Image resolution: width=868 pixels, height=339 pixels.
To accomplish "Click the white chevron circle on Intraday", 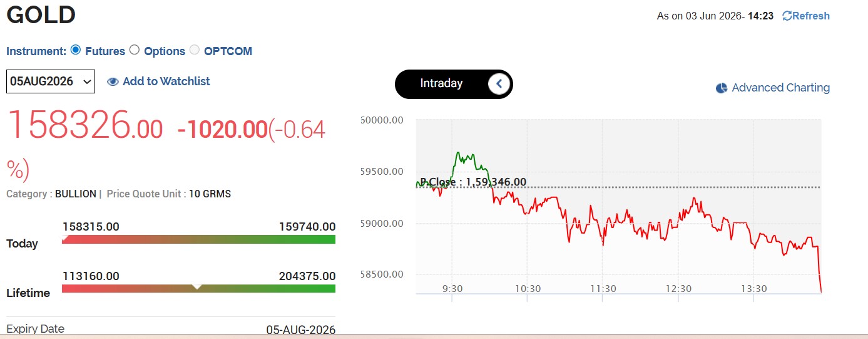I will pyautogui.click(x=499, y=83).
